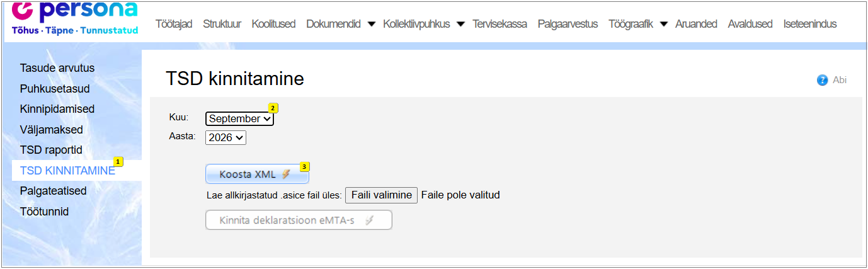
Task: Open Koolitused page
Action: click(273, 24)
